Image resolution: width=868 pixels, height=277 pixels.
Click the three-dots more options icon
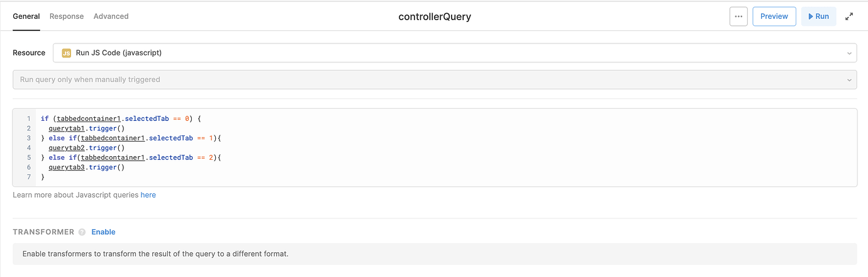click(738, 16)
